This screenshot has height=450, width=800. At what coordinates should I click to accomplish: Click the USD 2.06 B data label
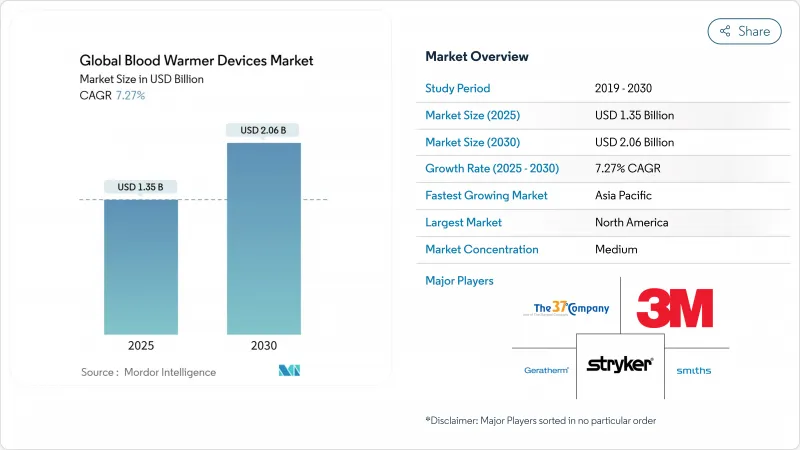point(263,130)
